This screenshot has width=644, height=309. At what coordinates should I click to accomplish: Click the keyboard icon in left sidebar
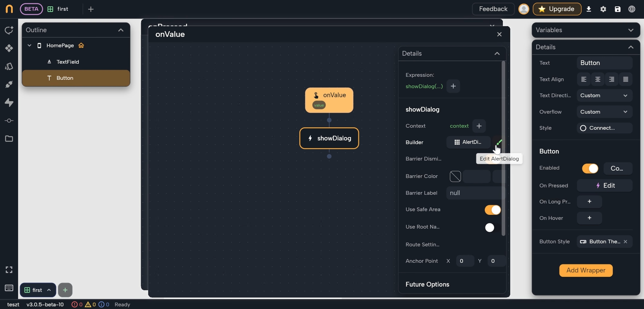9,288
